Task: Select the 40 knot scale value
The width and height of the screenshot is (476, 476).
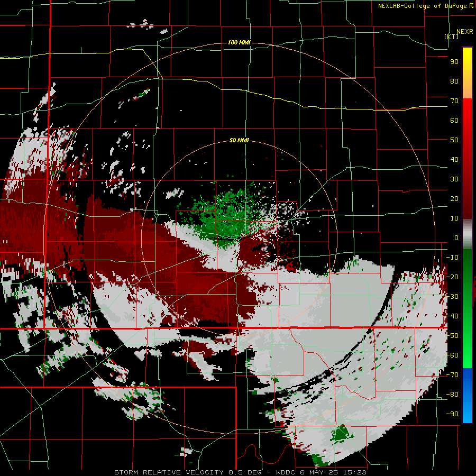Action: 454,159
